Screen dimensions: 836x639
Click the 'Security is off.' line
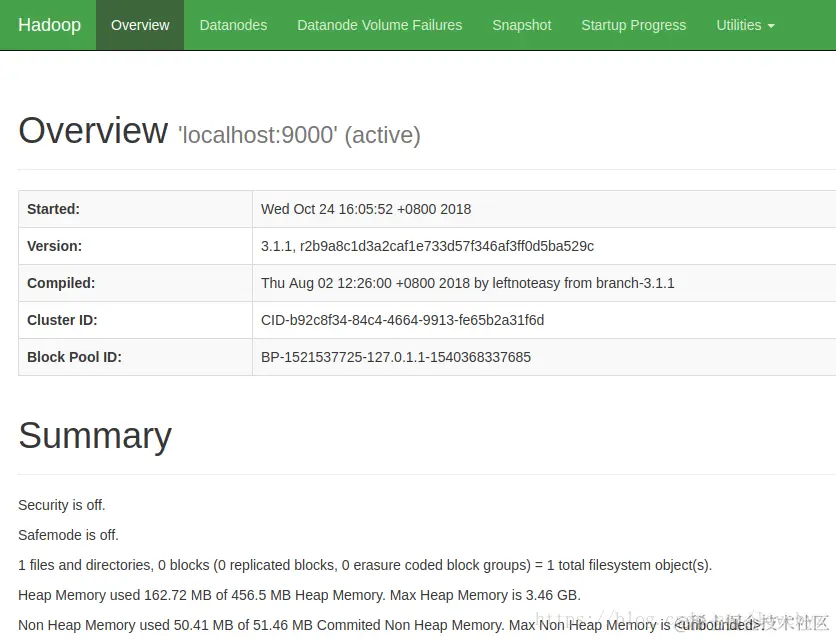[62, 505]
